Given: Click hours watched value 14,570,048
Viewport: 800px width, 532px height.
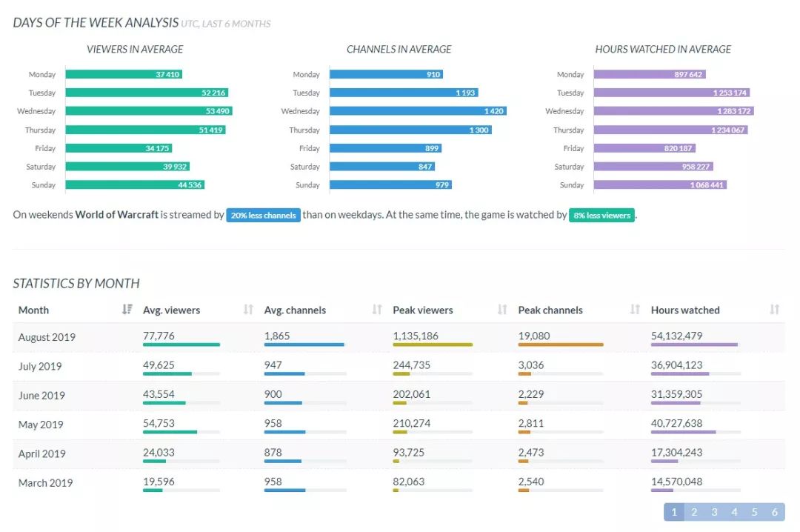Looking at the screenshot, I should (676, 482).
